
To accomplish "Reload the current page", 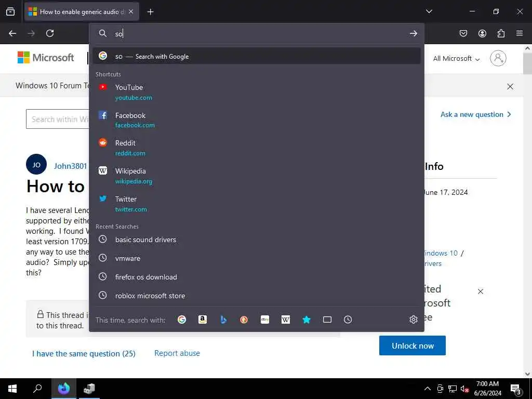I will [x=50, y=33].
